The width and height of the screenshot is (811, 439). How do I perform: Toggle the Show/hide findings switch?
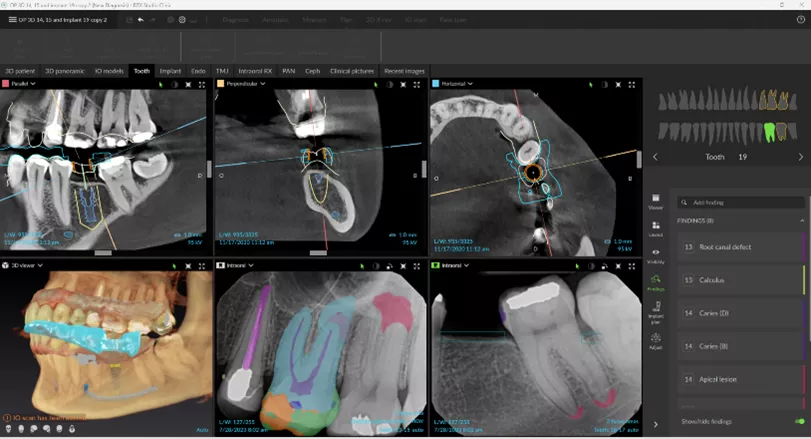pyautogui.click(x=799, y=422)
